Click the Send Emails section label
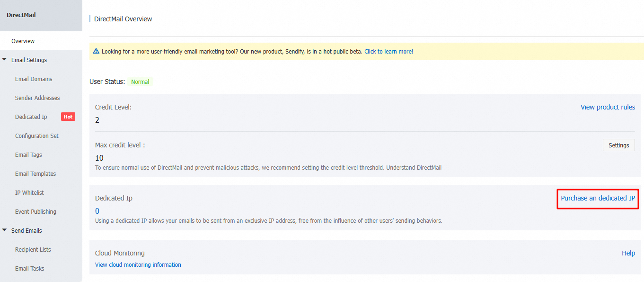 [26, 231]
